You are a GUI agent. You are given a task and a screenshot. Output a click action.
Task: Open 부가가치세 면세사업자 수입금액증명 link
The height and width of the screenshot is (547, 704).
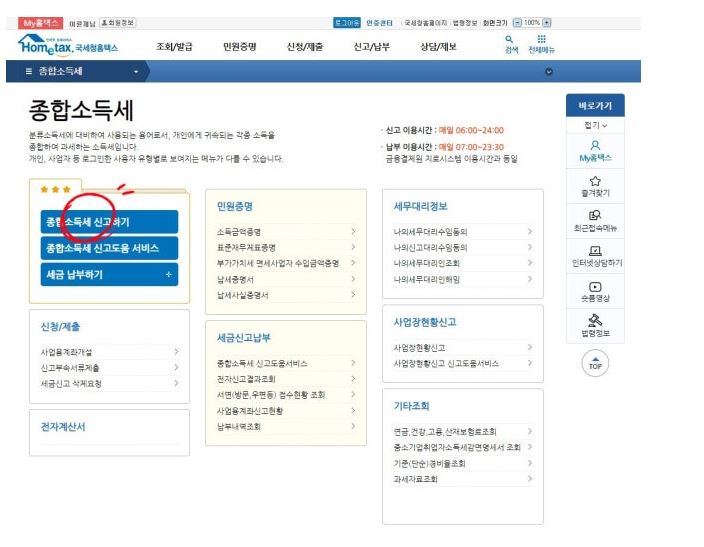pyautogui.click(x=278, y=263)
